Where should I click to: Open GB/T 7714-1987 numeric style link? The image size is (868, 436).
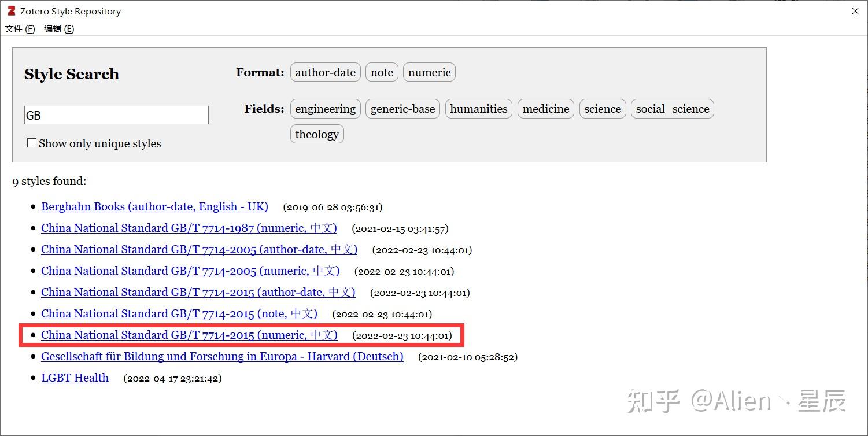click(189, 228)
